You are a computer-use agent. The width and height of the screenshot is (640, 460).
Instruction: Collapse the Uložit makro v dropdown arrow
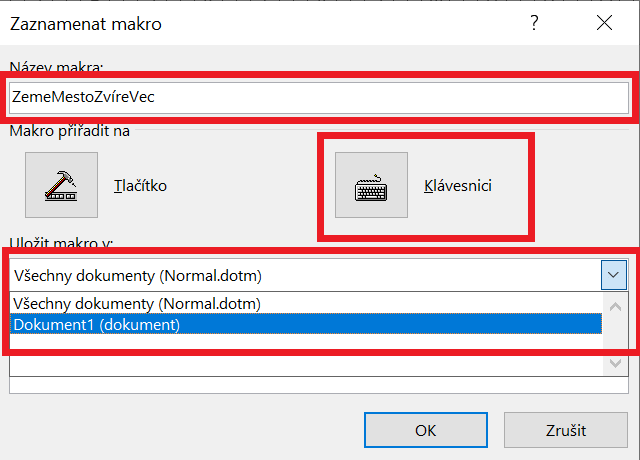615,275
